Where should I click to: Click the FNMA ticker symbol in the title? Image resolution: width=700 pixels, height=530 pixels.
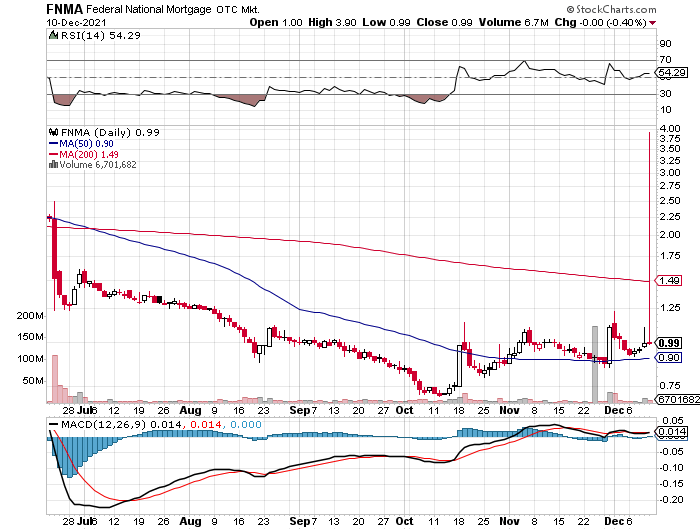click(65, 9)
